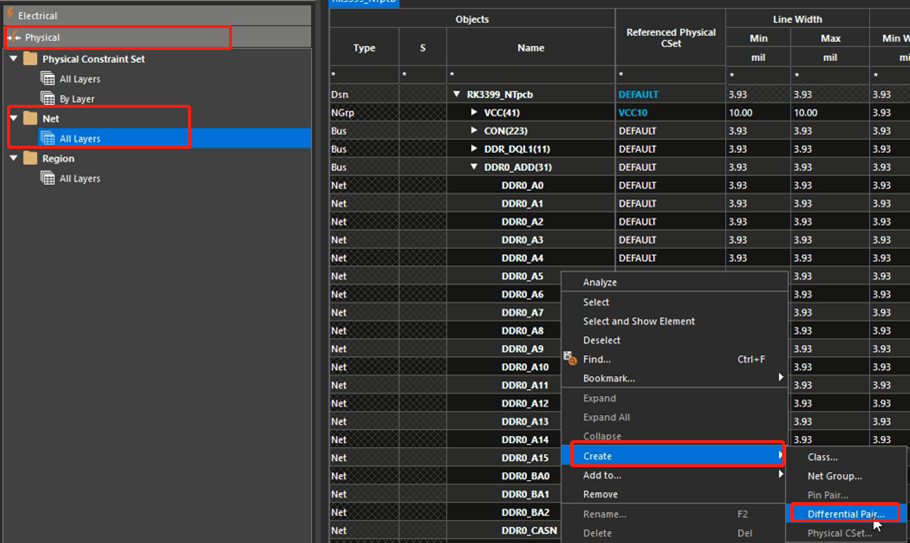Click the Net folder icon
This screenshot has width=910, height=543.
[x=30, y=118]
